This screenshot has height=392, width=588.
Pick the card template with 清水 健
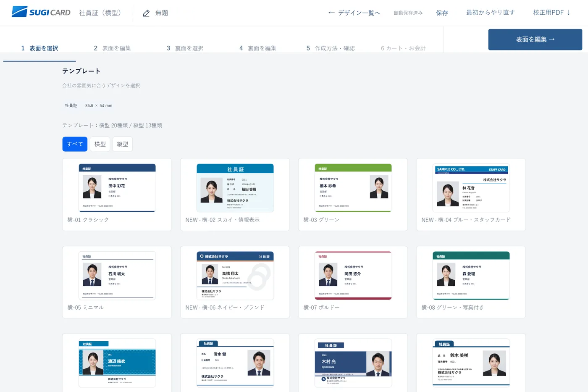[x=235, y=363]
